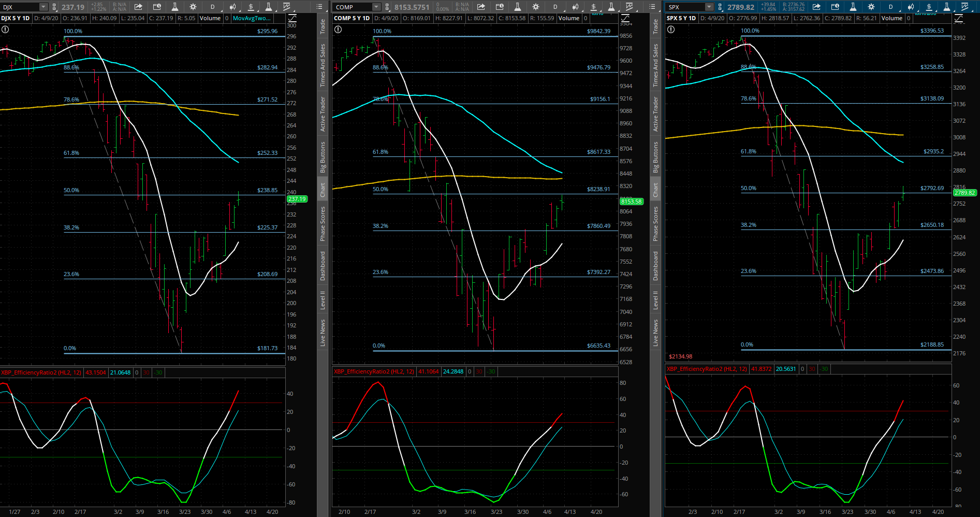The image size is (980, 517).
Task: Click the axis scale icon above the DJX price axis
Action: tap(292, 18)
